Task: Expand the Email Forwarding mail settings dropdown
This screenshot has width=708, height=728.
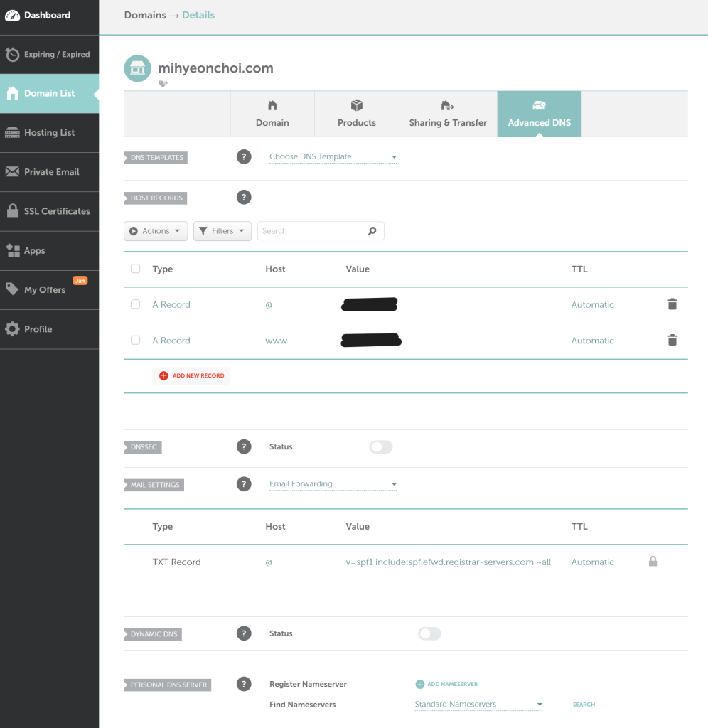Action: point(333,484)
